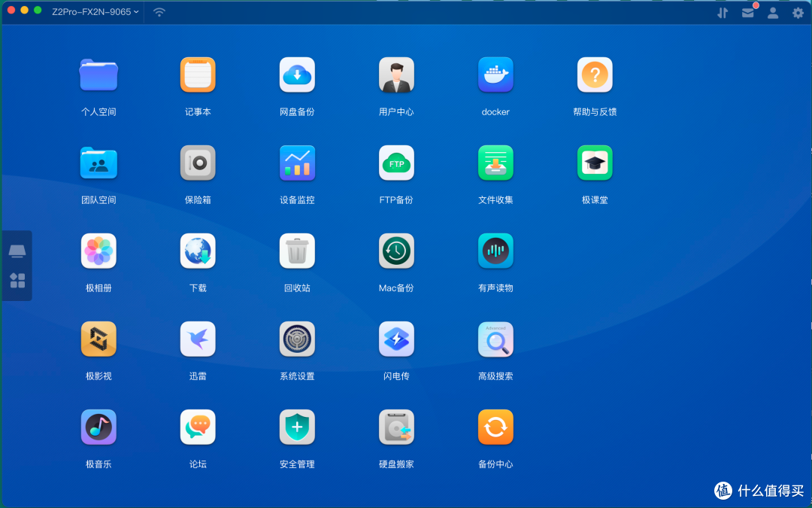Launch 硬盘搬家 disk migration tool

[x=396, y=427]
